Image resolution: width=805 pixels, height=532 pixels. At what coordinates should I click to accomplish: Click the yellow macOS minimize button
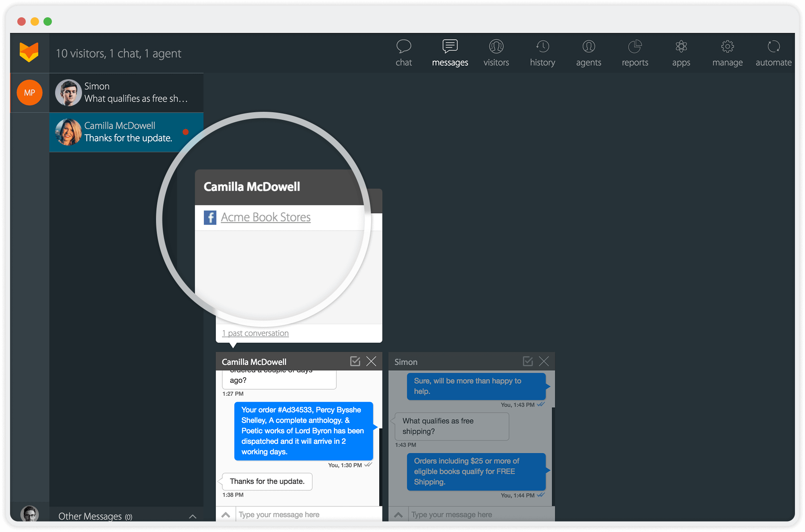[x=35, y=21]
